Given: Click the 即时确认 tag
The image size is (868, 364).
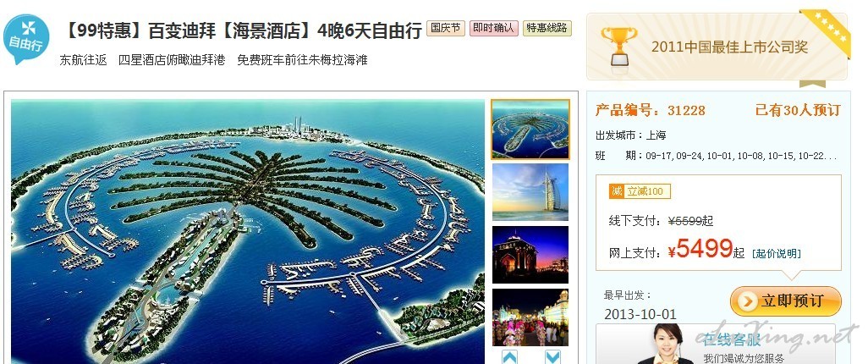Looking at the screenshot, I should click(x=494, y=28).
